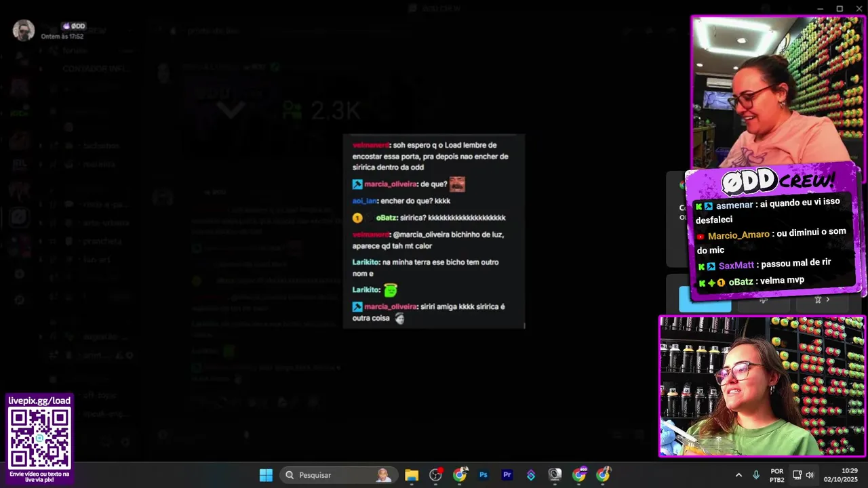Open the network status icon in the tray
The image size is (868, 488).
[797, 475]
